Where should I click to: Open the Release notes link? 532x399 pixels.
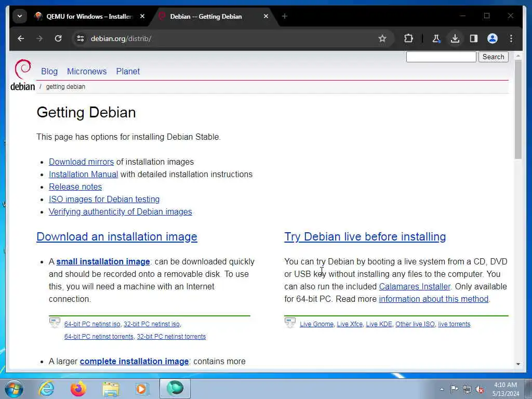[75, 187]
